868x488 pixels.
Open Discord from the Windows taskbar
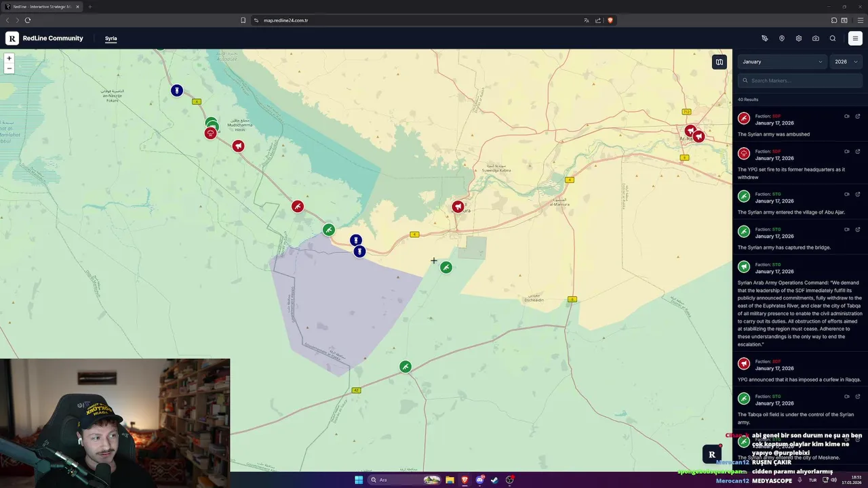pos(480,480)
